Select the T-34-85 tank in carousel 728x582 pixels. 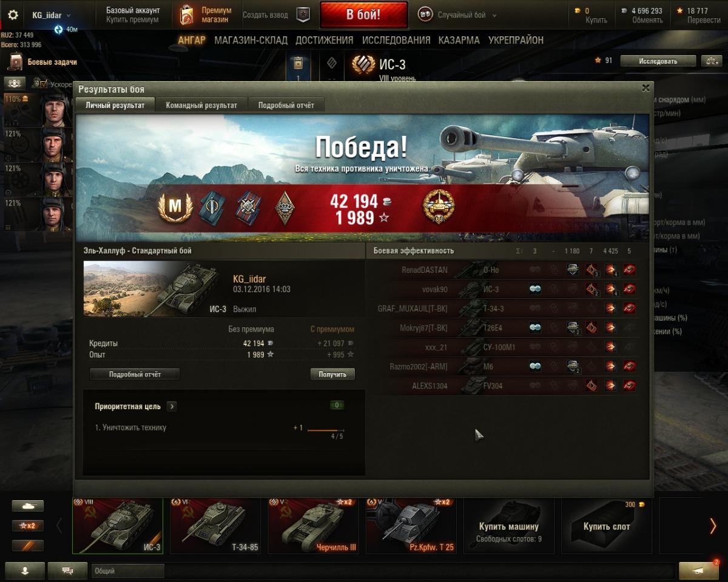pyautogui.click(x=215, y=526)
